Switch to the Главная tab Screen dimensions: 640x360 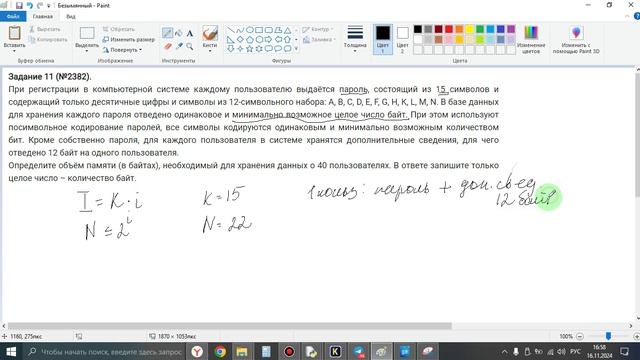click(42, 17)
